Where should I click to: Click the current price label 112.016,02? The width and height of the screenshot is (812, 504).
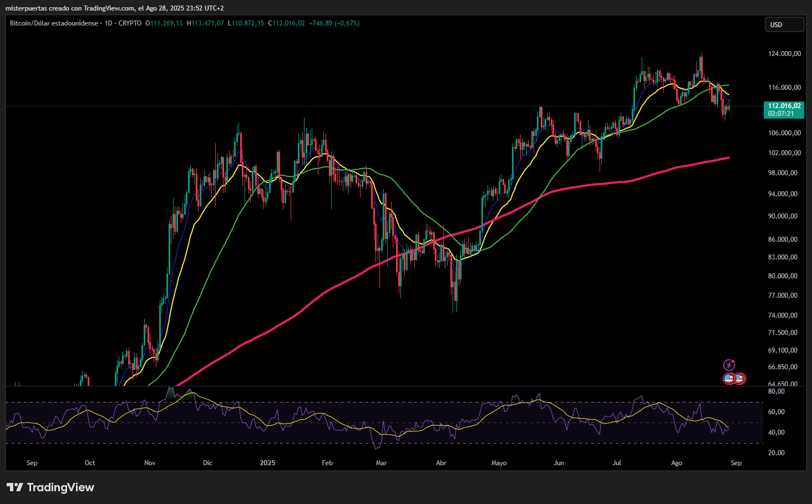coord(784,106)
